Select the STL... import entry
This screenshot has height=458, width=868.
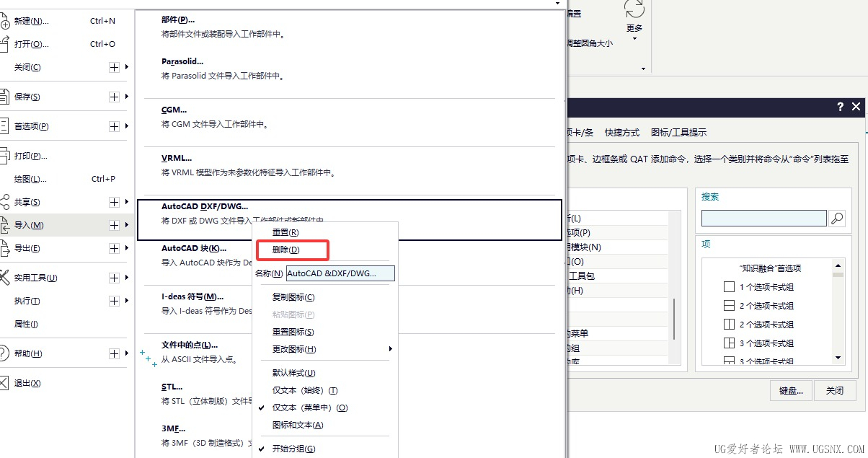172,387
